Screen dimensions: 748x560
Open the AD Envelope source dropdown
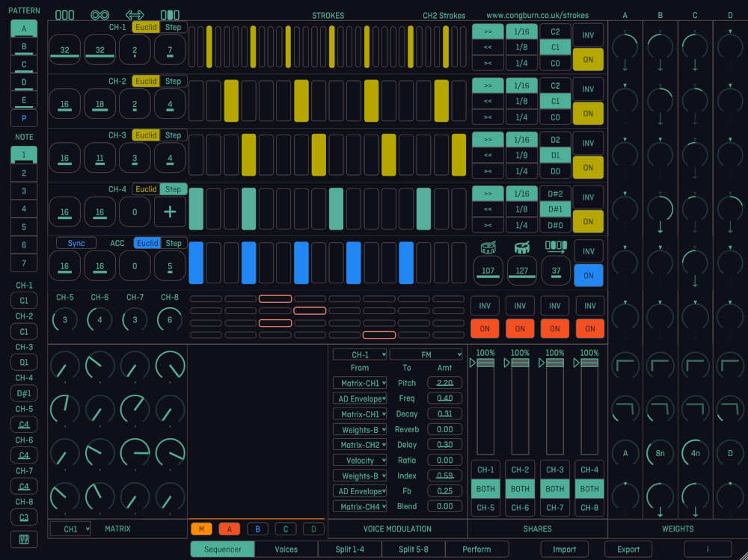tap(359, 399)
